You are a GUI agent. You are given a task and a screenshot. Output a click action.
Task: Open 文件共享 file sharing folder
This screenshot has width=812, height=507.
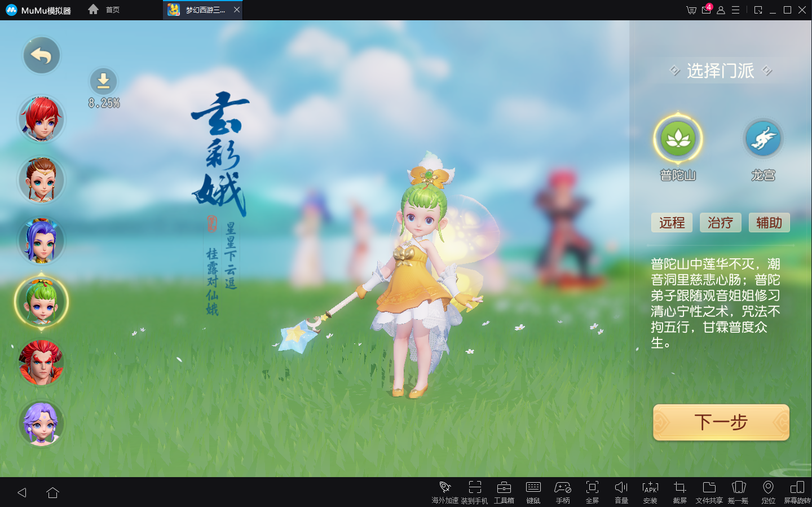[x=709, y=492]
